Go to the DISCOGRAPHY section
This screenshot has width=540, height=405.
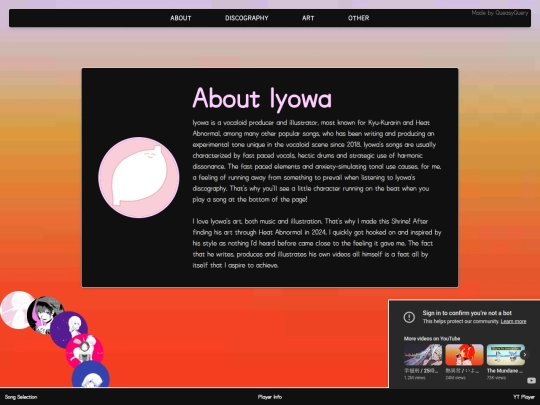247,18
